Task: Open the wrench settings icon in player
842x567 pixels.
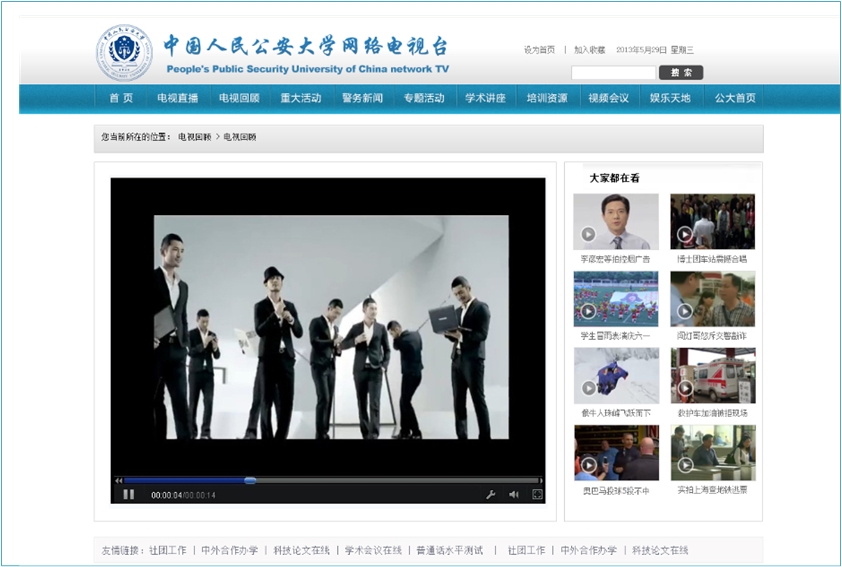Action: pyautogui.click(x=491, y=494)
